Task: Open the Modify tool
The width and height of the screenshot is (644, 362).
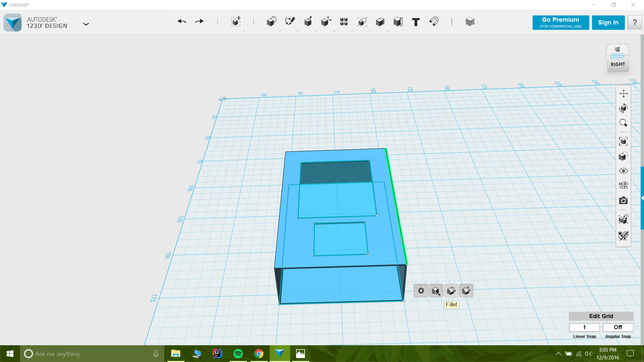Action: point(326,22)
